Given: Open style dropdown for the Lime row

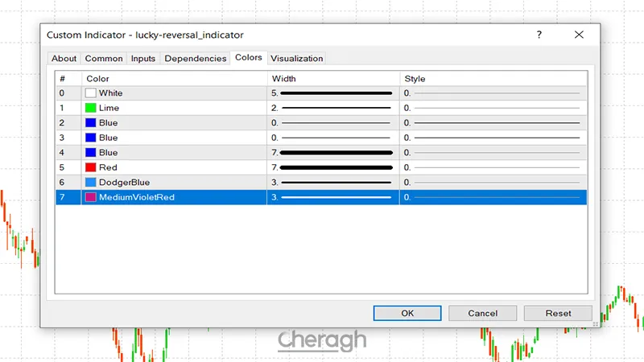Looking at the screenshot, I should coord(493,108).
